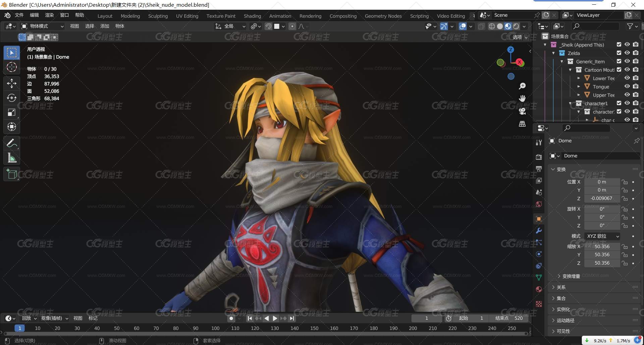Screen dimensions: 644x345
Task: Open the View Layer properties tab
Action: tap(539, 181)
